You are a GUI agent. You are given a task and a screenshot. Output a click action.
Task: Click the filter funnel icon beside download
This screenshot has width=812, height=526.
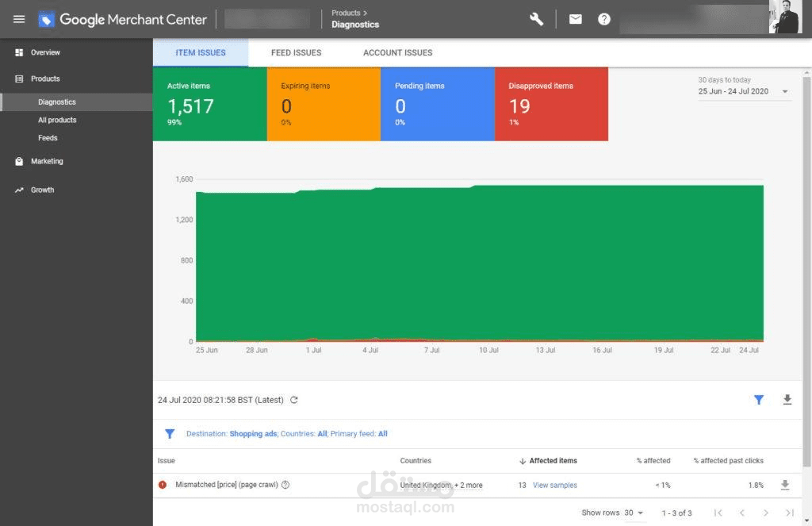click(759, 400)
